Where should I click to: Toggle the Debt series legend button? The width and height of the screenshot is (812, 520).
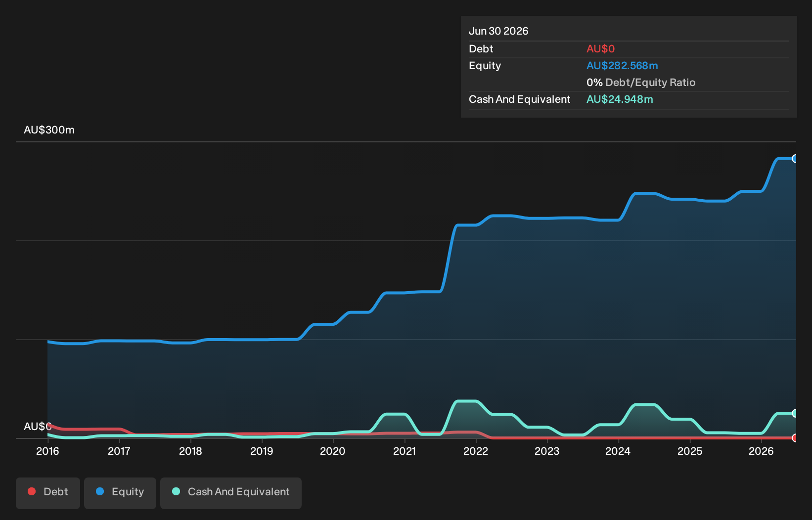pos(48,493)
